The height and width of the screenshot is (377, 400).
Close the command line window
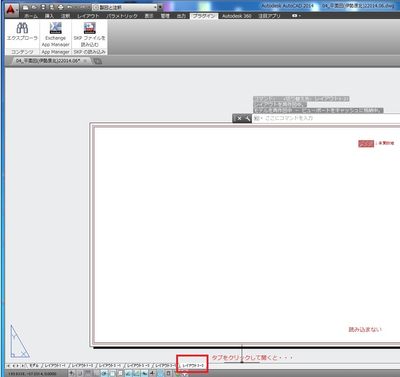coord(239,118)
